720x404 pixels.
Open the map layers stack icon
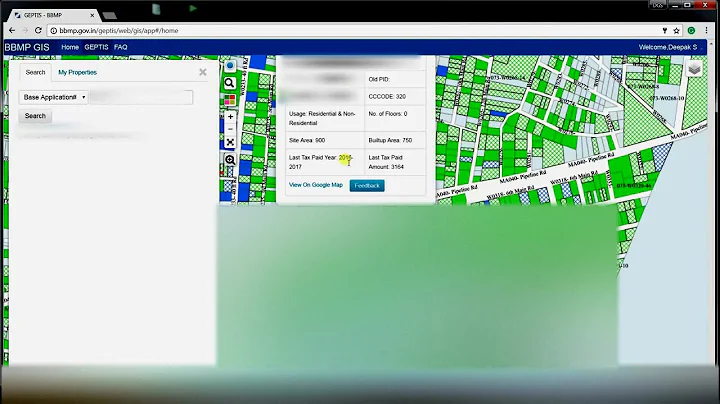click(x=694, y=69)
